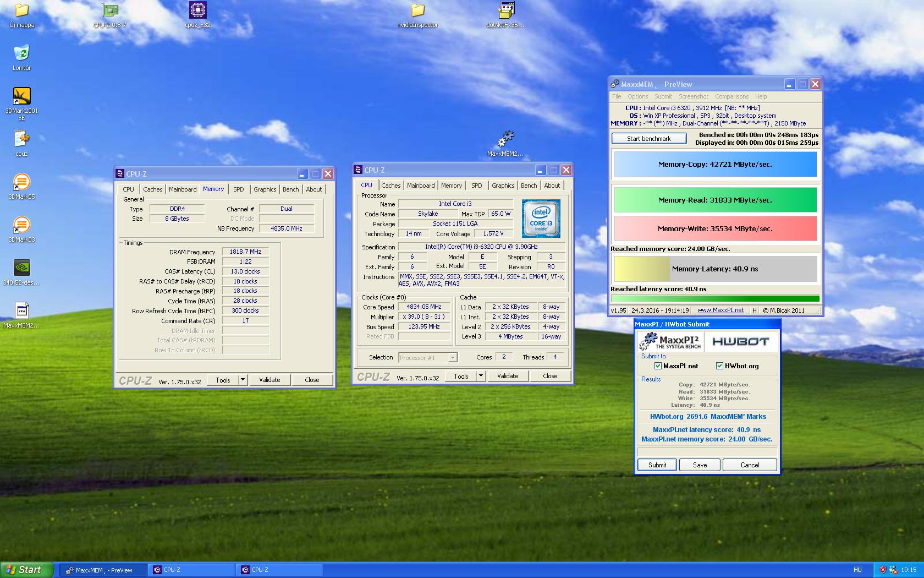The height and width of the screenshot is (578, 924).
Task: Click the Multiplier x 39.0 value
Action: click(x=424, y=317)
